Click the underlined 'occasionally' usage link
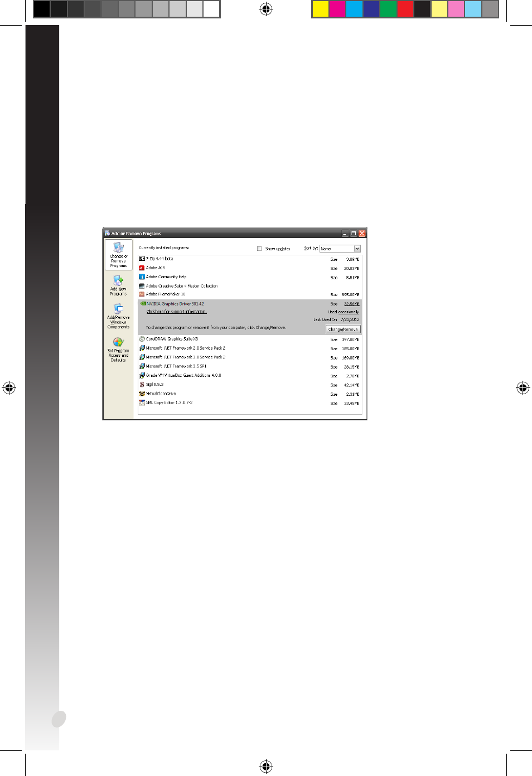Image resolution: width=532 pixels, height=776 pixels. click(349, 312)
